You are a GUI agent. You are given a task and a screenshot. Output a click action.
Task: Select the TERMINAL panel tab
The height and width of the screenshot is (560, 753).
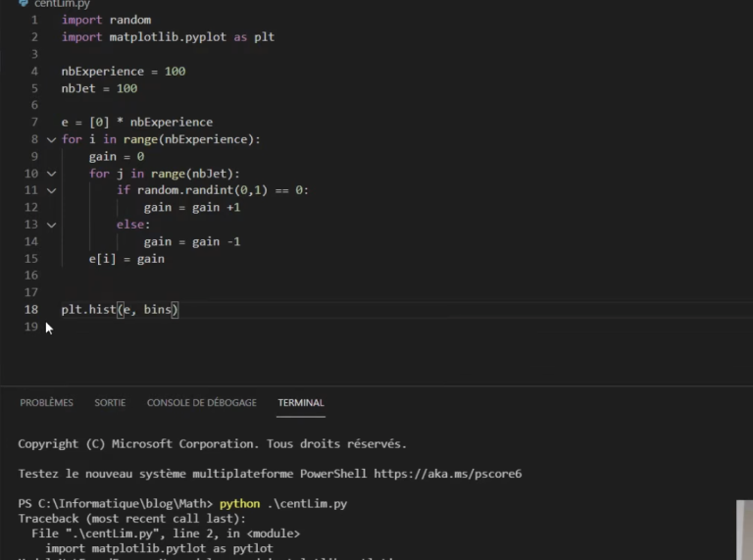pyautogui.click(x=301, y=403)
